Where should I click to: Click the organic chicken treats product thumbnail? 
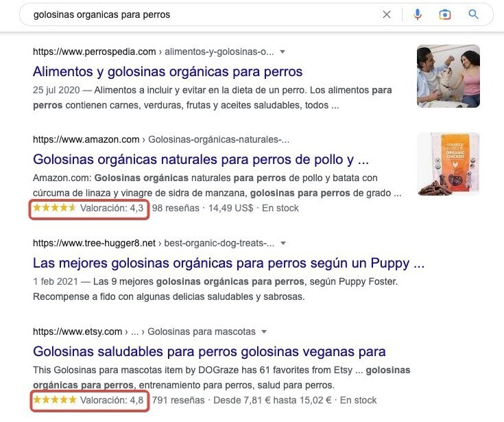448,164
